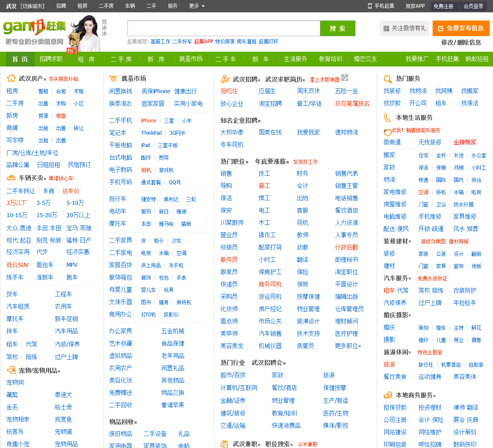Click 藏獒 pet link

(x=12, y=395)
